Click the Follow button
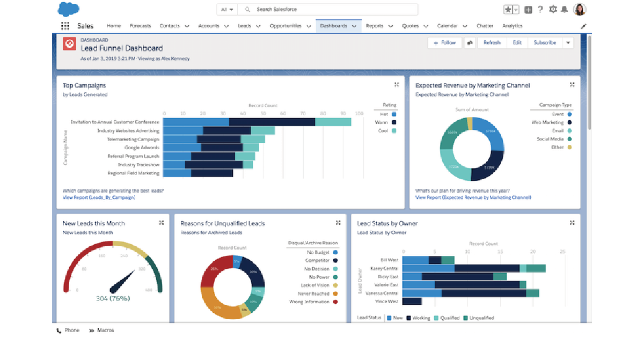 click(445, 43)
